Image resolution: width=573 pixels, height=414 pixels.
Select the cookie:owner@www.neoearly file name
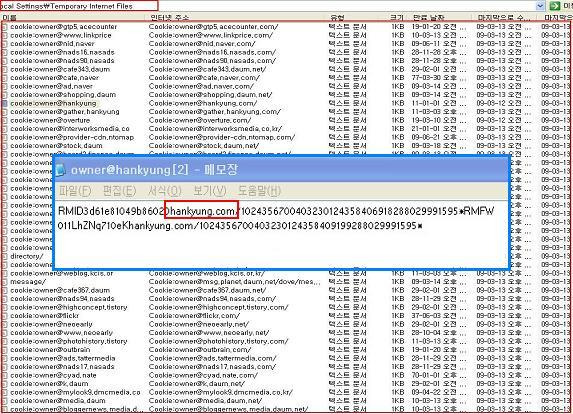[61, 333]
